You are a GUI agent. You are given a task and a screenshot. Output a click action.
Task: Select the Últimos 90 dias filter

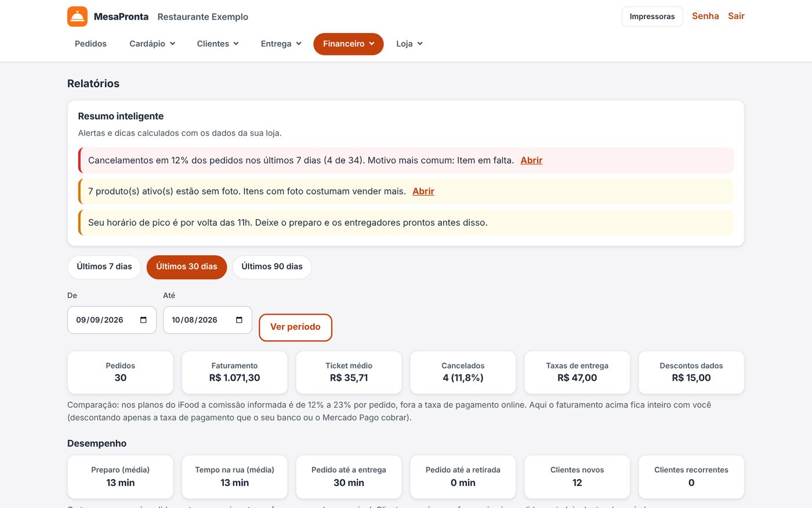pos(272,266)
